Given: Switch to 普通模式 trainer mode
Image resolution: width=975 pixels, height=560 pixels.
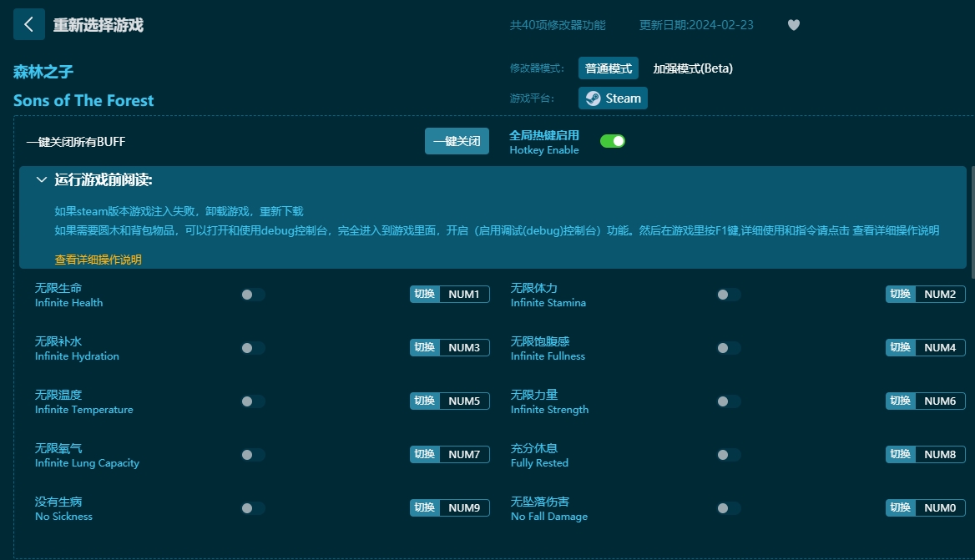Looking at the screenshot, I should pyautogui.click(x=609, y=68).
